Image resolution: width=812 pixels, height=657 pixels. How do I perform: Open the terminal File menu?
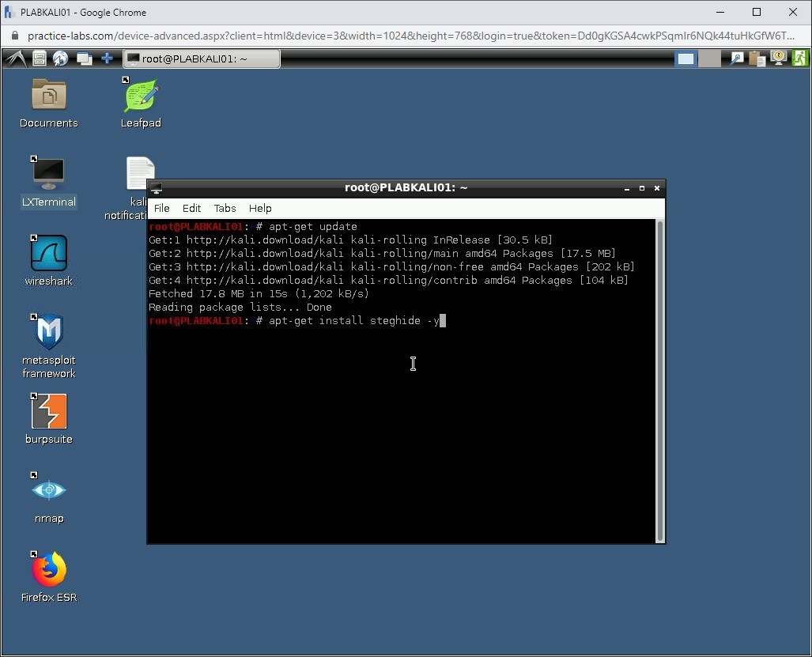[162, 208]
